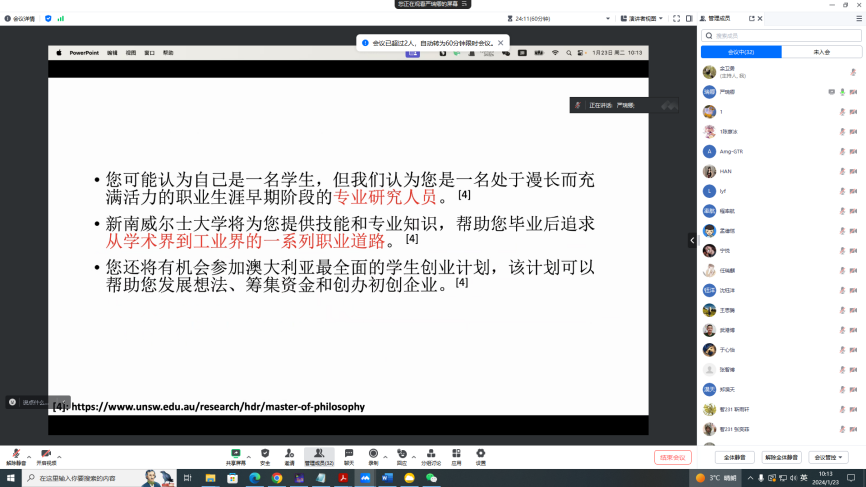The image size is (866, 487).
Task: Open the Settings icon (设置)
Action: (x=481, y=455)
